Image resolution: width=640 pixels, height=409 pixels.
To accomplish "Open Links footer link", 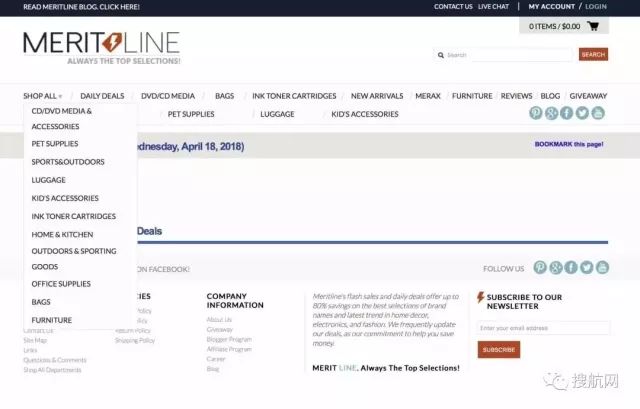I will click(30, 350).
